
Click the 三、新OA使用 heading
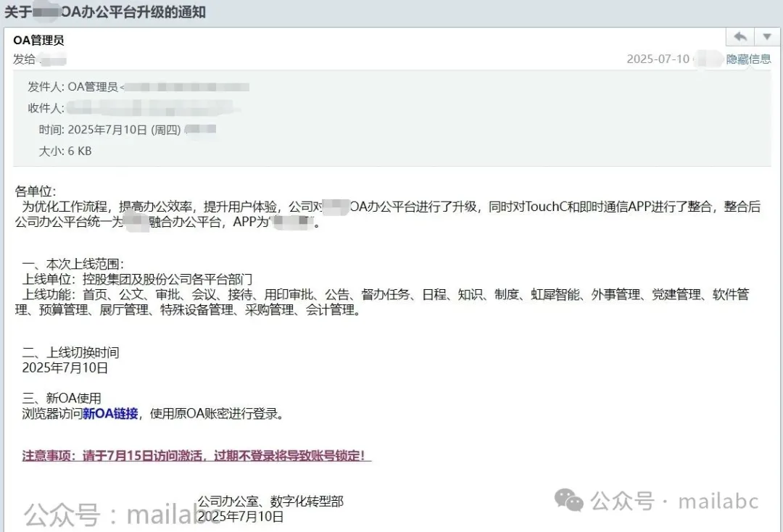point(62,398)
